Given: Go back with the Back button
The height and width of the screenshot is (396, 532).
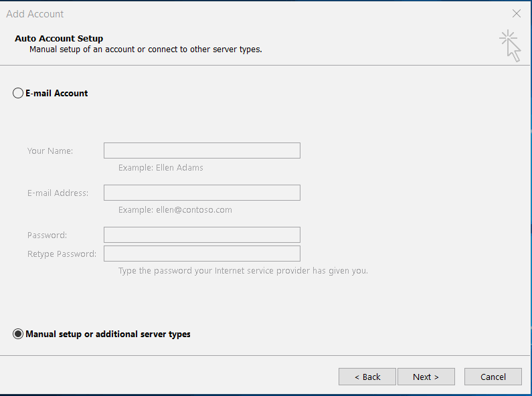Looking at the screenshot, I should tap(367, 377).
